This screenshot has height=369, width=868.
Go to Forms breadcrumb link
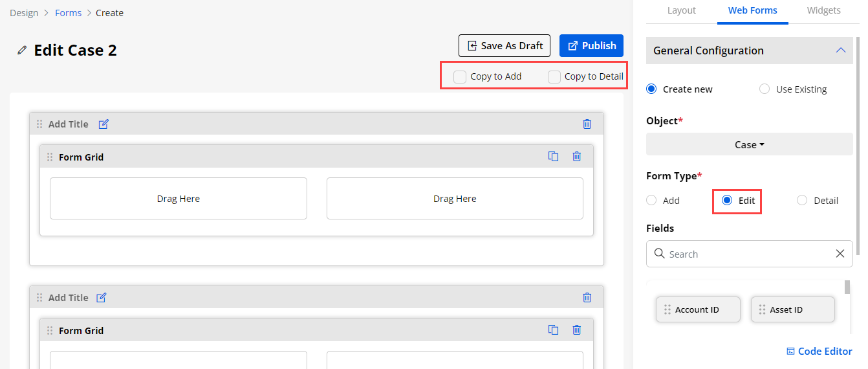69,13
